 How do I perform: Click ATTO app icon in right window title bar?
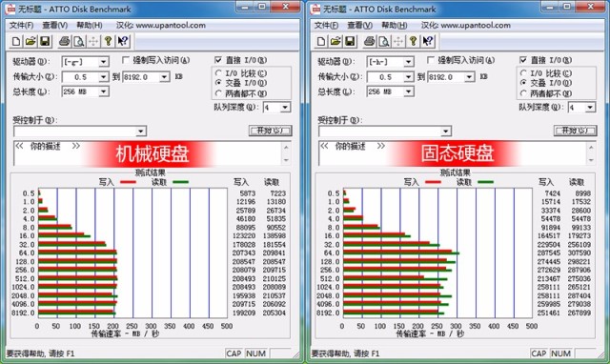tap(315, 9)
